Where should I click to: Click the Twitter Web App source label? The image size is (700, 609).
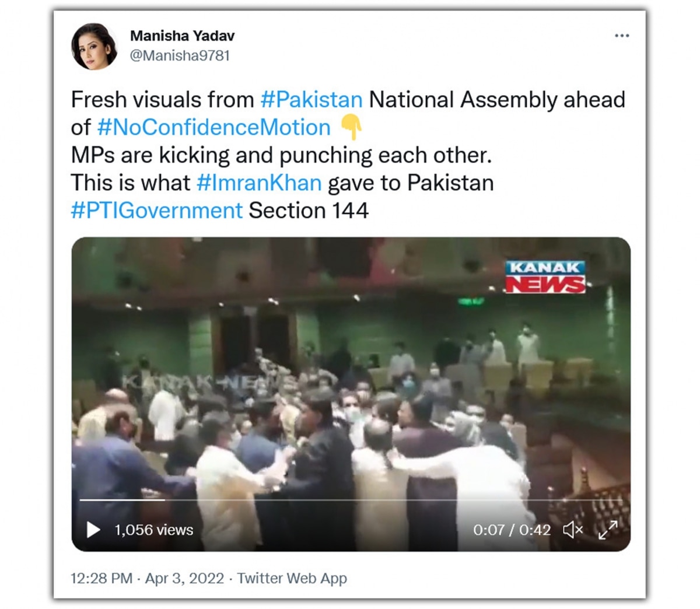pyautogui.click(x=292, y=578)
